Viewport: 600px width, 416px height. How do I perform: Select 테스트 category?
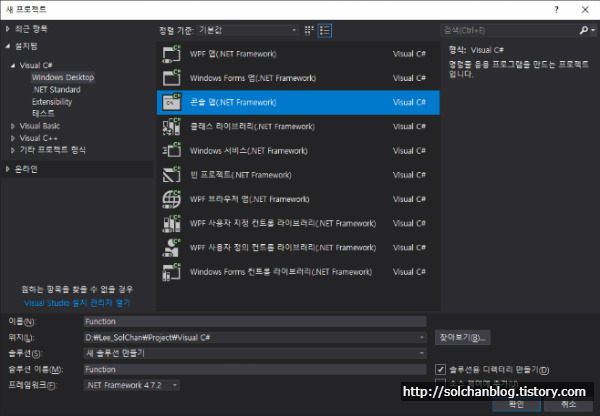43,113
